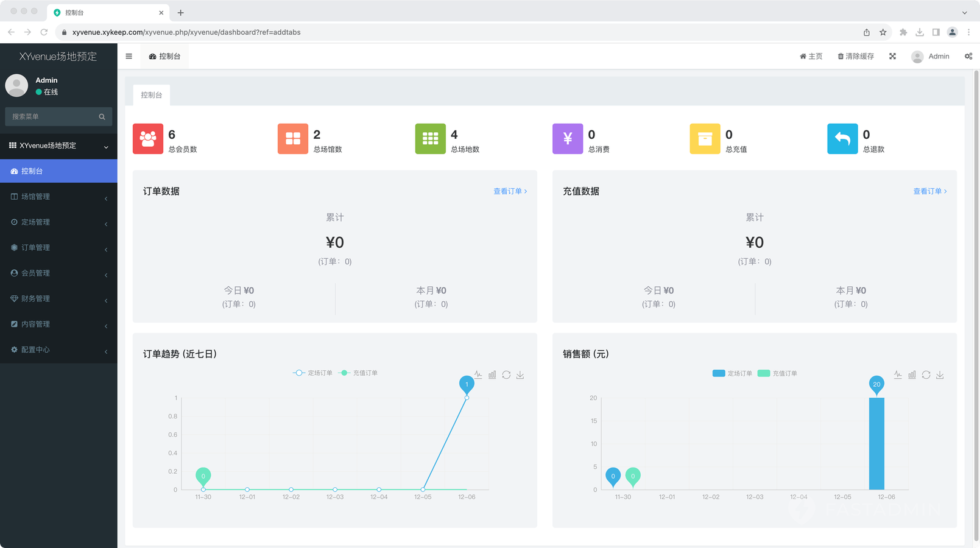
Task: Click the purple yen total consumption icon
Action: [568, 139]
